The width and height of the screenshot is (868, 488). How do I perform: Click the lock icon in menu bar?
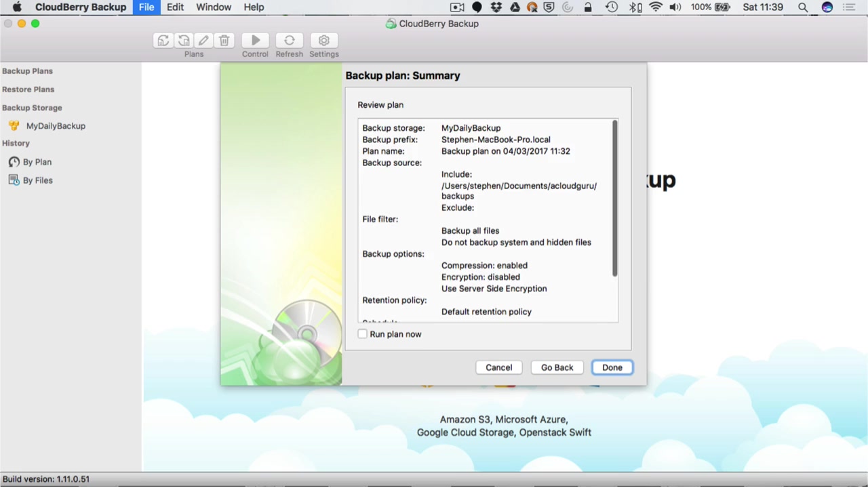tap(588, 7)
